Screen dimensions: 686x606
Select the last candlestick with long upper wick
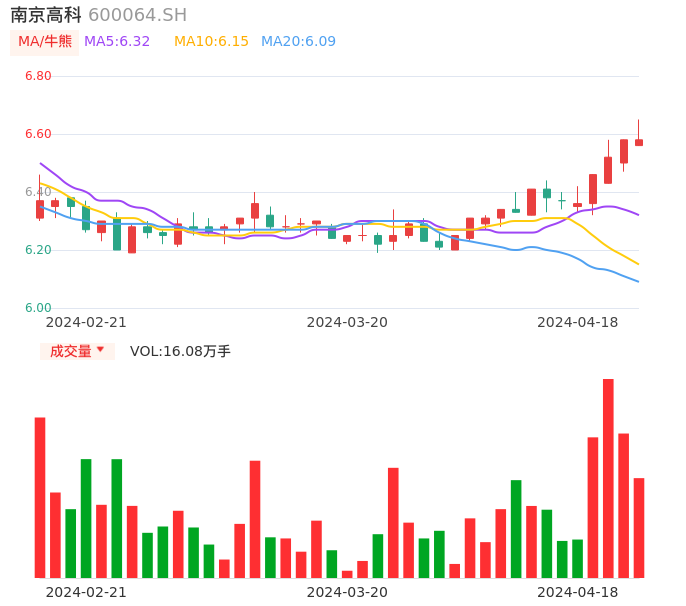click(x=639, y=133)
